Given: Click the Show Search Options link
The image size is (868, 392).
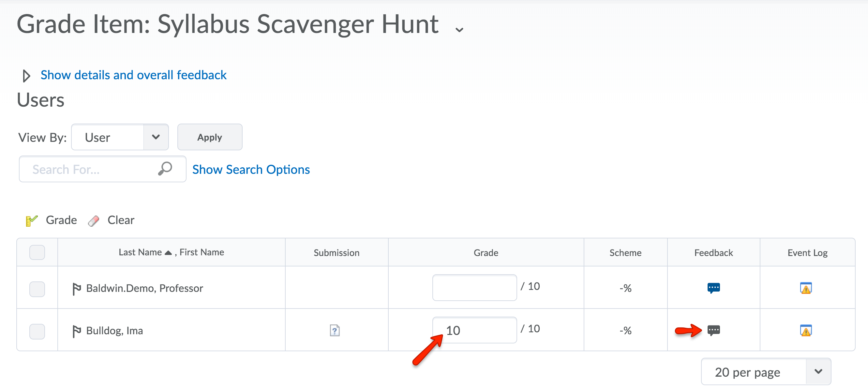Looking at the screenshot, I should click(251, 169).
